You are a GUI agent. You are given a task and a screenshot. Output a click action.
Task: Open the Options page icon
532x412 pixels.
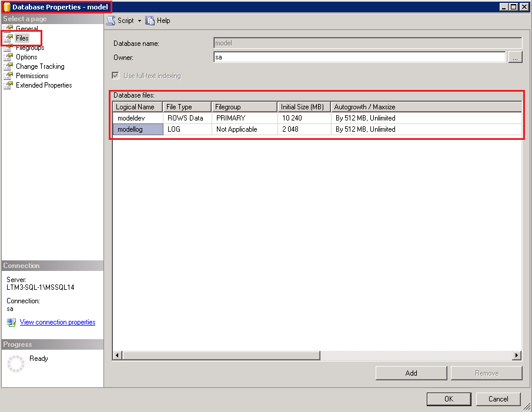click(x=8, y=57)
